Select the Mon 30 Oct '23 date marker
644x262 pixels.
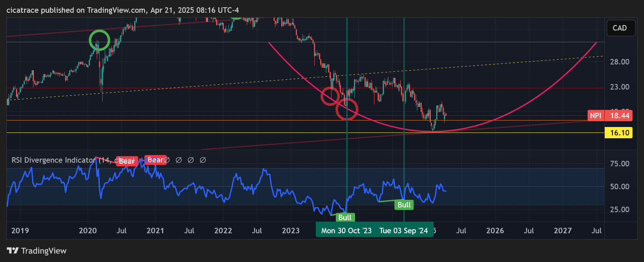click(x=346, y=231)
